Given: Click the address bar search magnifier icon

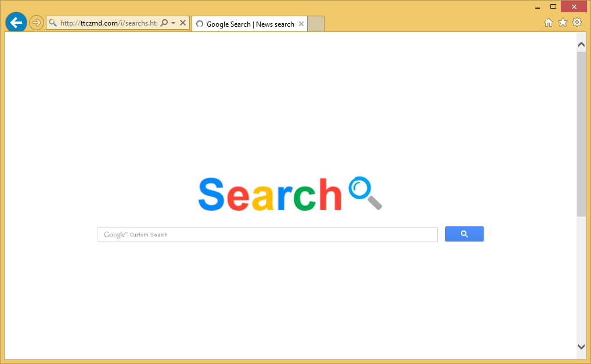Looking at the screenshot, I should click(164, 23).
